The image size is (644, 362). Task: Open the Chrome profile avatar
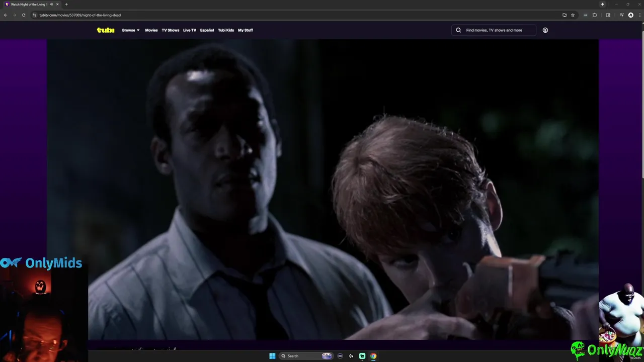(x=631, y=15)
